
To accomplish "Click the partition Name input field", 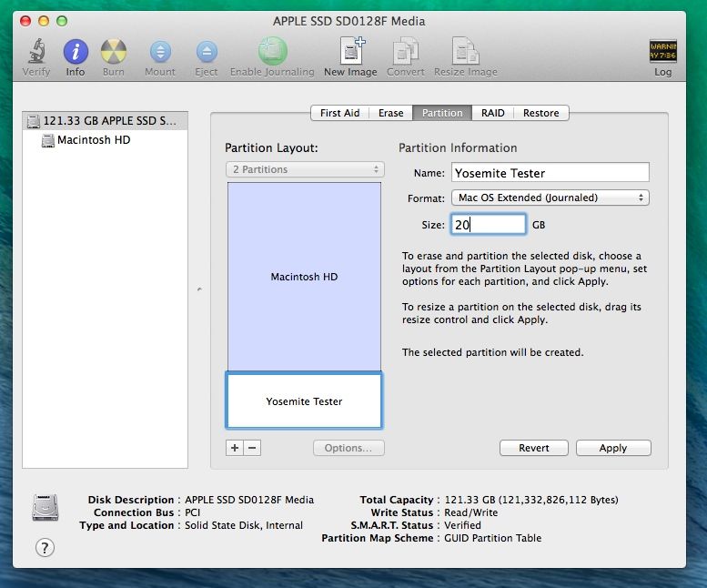I will coord(550,172).
